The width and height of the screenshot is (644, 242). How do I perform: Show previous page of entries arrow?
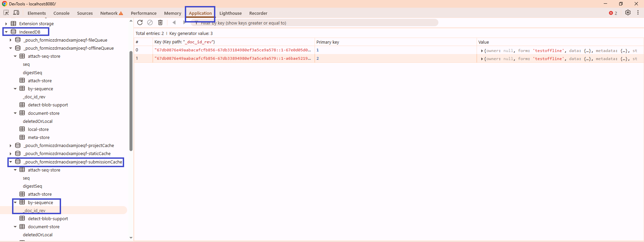[174, 22]
